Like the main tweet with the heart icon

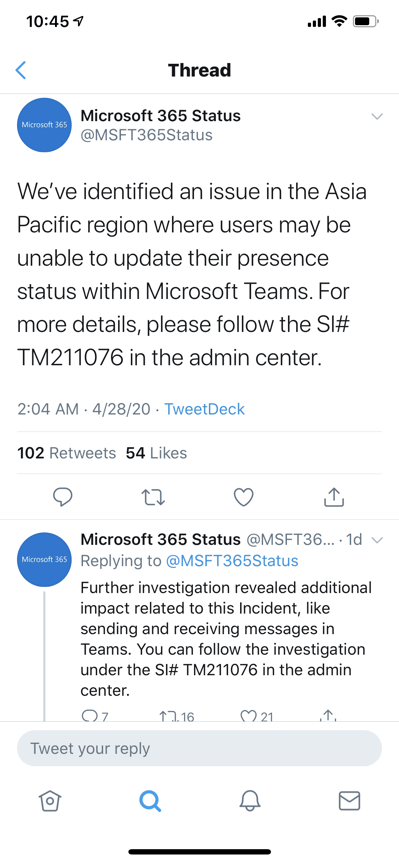pyautogui.click(x=243, y=497)
